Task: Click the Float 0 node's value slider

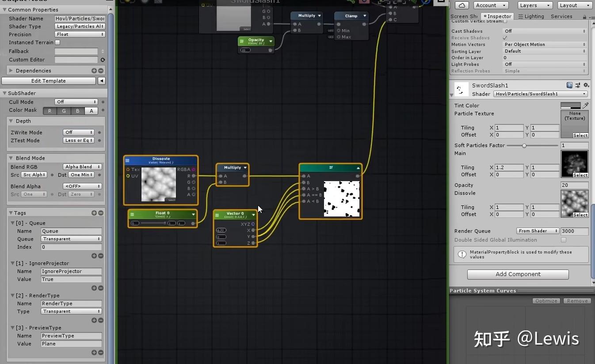Action: coord(153,224)
